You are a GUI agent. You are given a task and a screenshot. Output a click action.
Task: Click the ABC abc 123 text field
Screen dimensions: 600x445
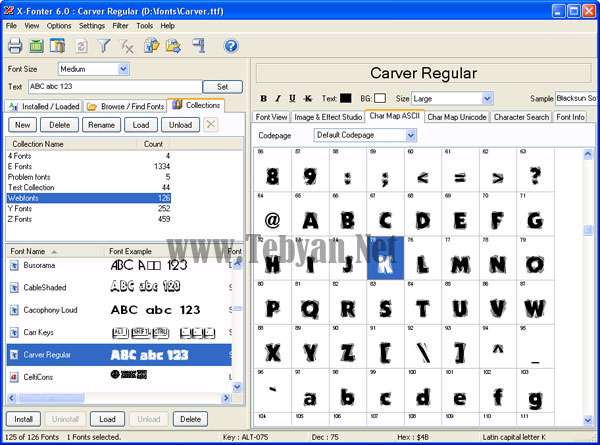pos(114,86)
